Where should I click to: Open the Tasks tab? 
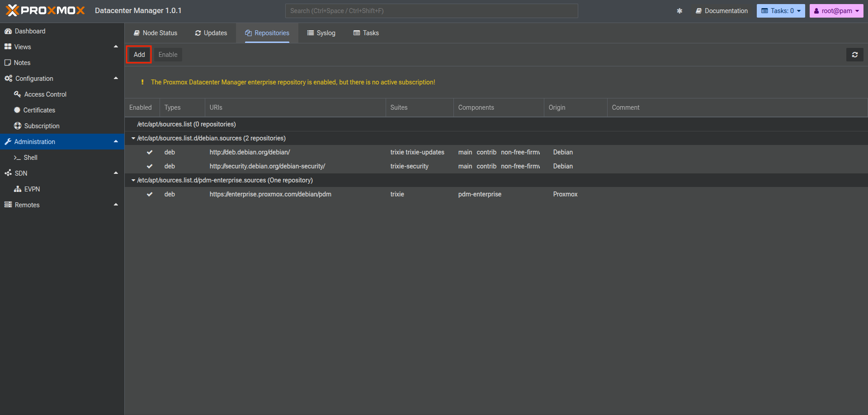pos(366,33)
